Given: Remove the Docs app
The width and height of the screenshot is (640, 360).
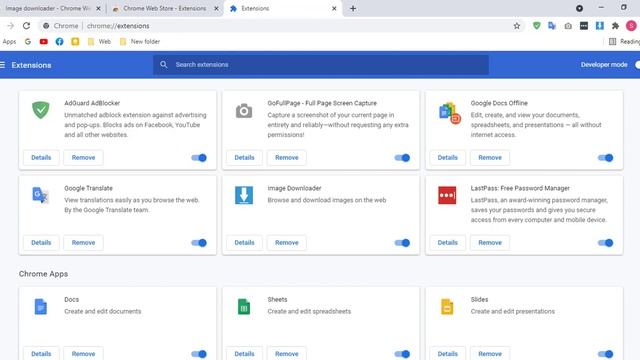Looking at the screenshot, I should click(83, 353).
